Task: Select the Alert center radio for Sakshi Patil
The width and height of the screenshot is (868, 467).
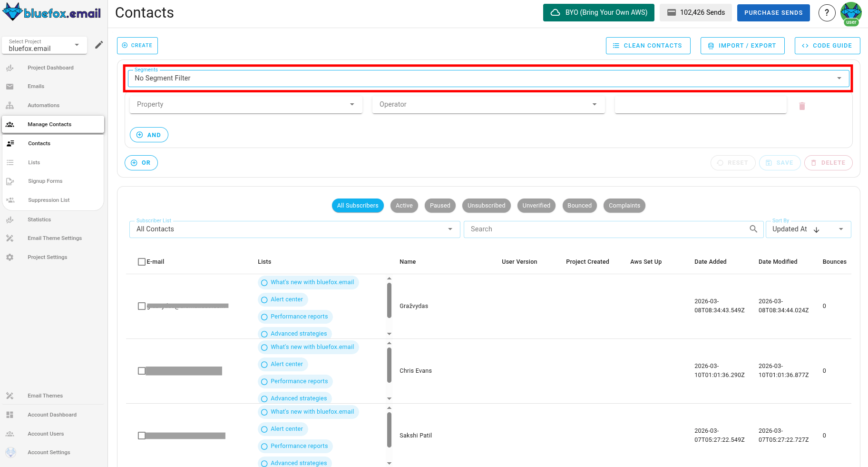Action: pos(264,429)
